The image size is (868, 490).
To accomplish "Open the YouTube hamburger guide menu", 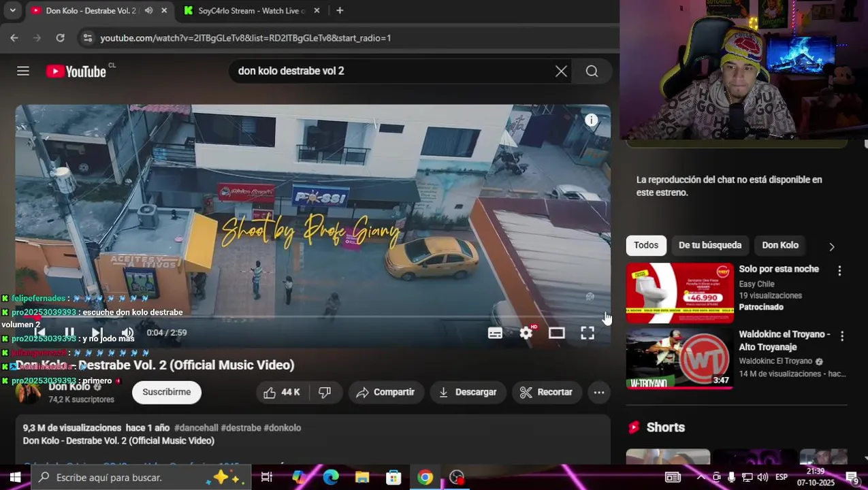I will [x=23, y=71].
